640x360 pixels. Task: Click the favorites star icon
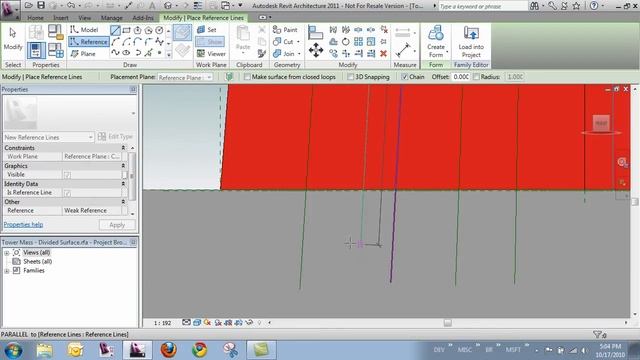(576, 6)
